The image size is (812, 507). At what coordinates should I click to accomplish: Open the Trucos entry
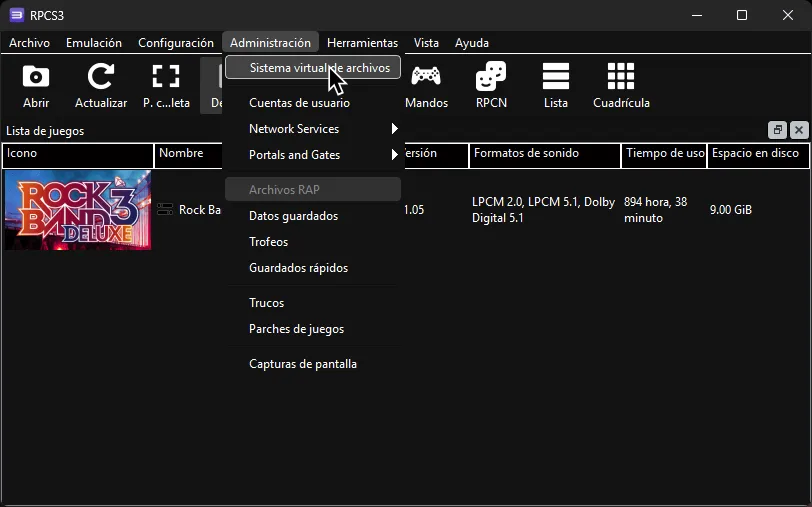tap(313, 302)
